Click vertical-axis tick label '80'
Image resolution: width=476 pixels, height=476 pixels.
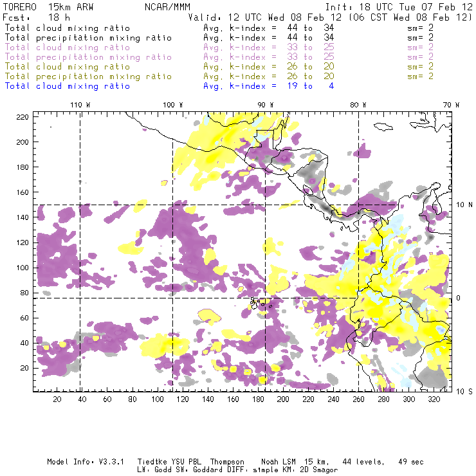pyautogui.click(x=24, y=293)
